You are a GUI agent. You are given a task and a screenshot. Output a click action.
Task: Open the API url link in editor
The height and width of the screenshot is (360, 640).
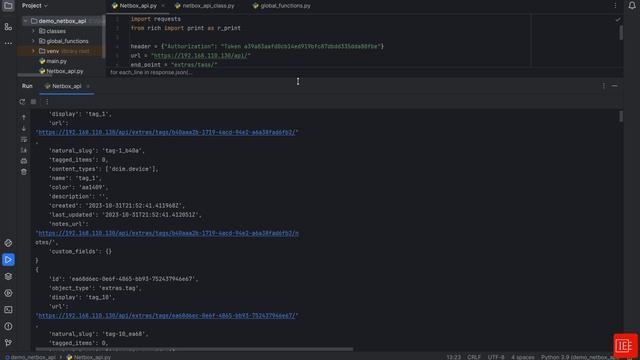[201, 56]
